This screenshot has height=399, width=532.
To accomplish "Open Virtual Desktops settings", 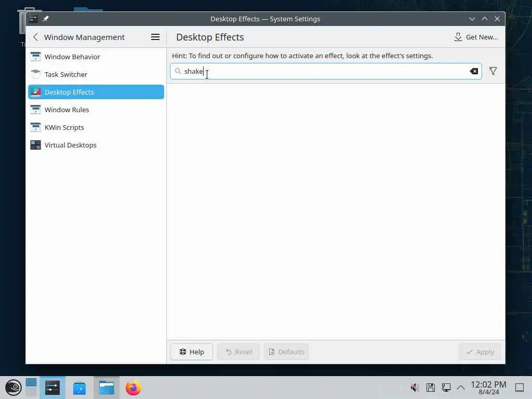I will click(x=96, y=145).
